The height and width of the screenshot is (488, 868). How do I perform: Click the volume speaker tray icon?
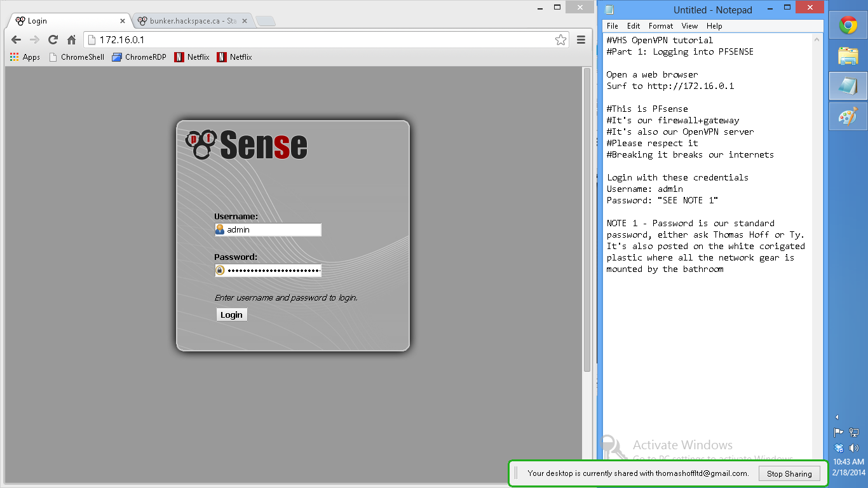point(854,448)
